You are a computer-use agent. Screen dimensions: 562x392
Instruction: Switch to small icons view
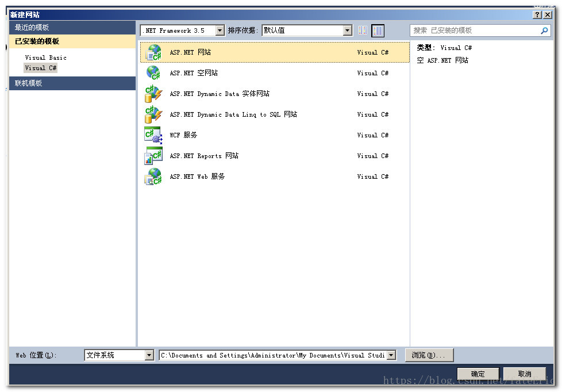363,30
